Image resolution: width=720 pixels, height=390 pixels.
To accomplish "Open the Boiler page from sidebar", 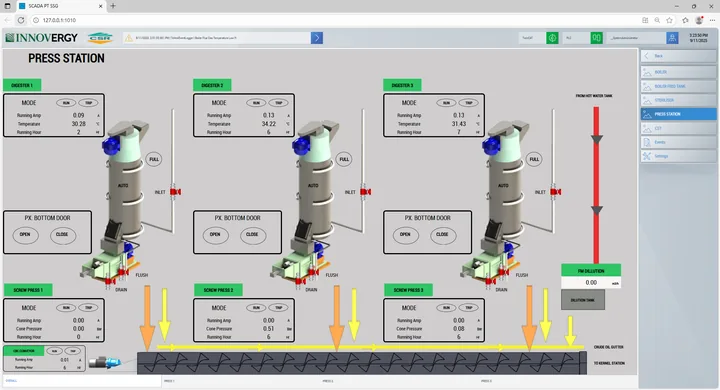I will click(678, 72).
